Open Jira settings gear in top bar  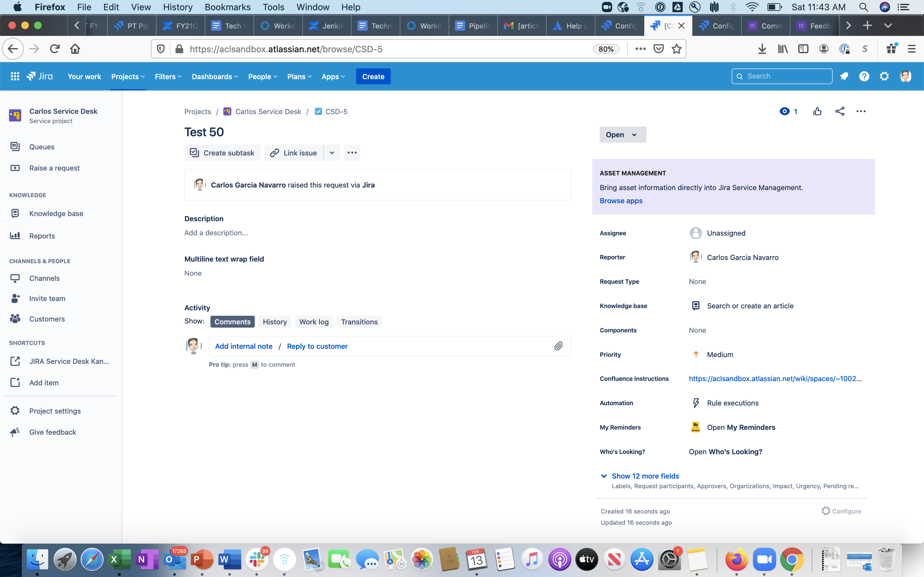[x=885, y=76]
